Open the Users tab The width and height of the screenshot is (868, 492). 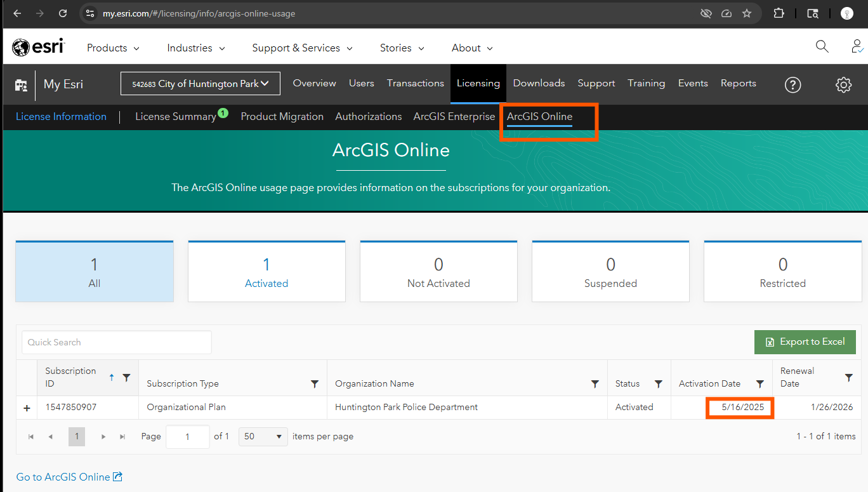click(361, 83)
